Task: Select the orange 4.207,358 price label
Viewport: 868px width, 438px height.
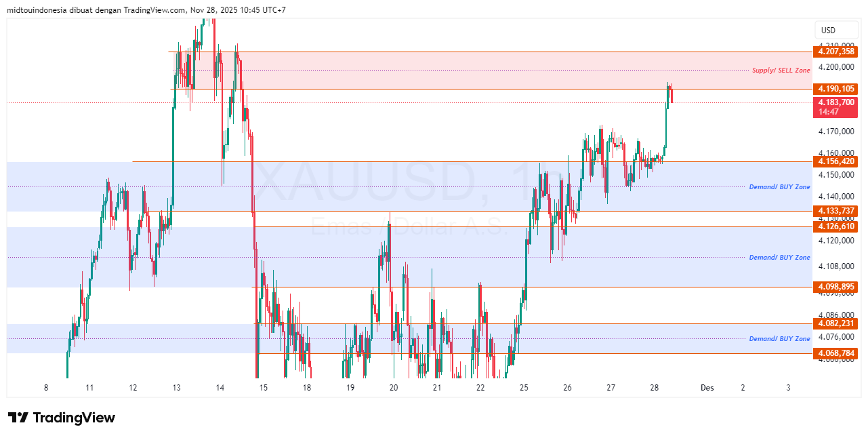Action: [835, 52]
